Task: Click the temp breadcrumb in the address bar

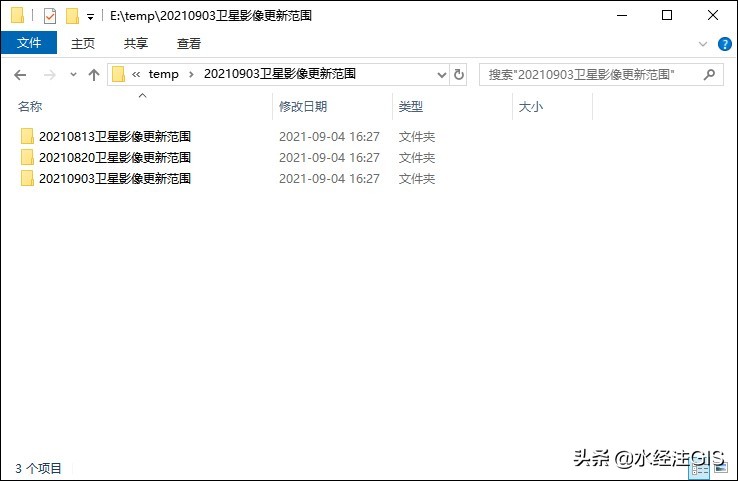Action: (x=163, y=74)
